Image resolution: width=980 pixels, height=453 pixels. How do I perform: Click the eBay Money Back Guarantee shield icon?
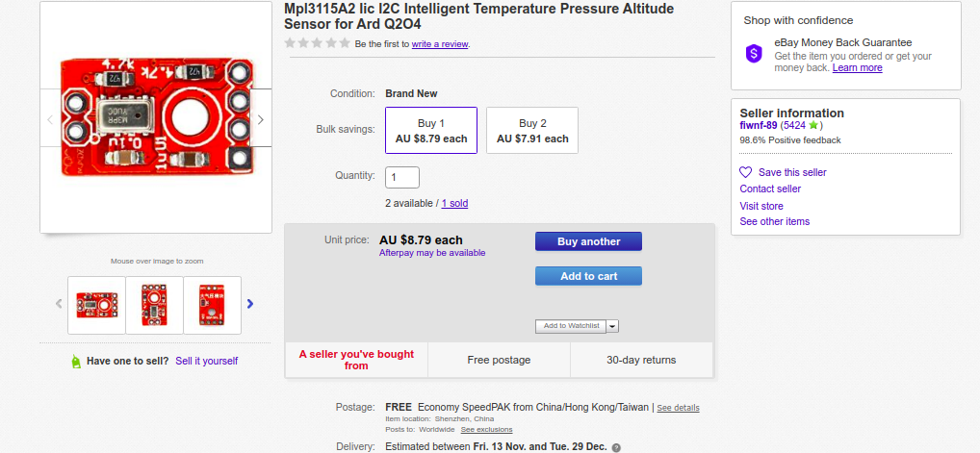[x=755, y=54]
